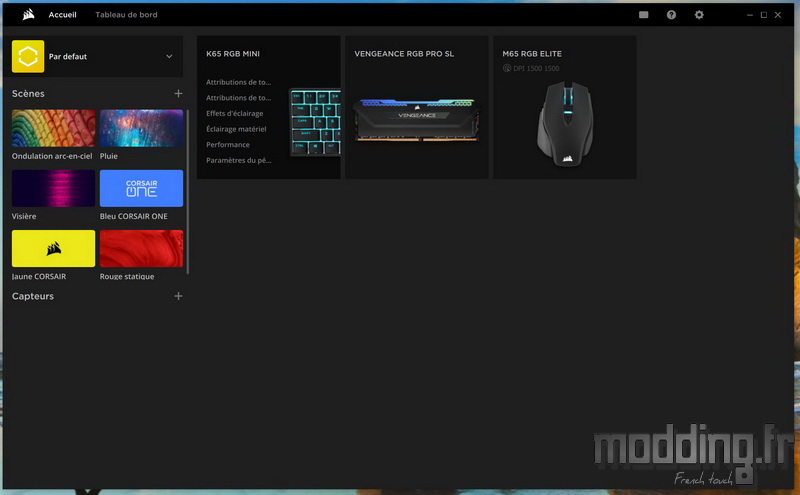The image size is (800, 495).
Task: Open the second Attributions de to... link
Action: click(x=238, y=98)
